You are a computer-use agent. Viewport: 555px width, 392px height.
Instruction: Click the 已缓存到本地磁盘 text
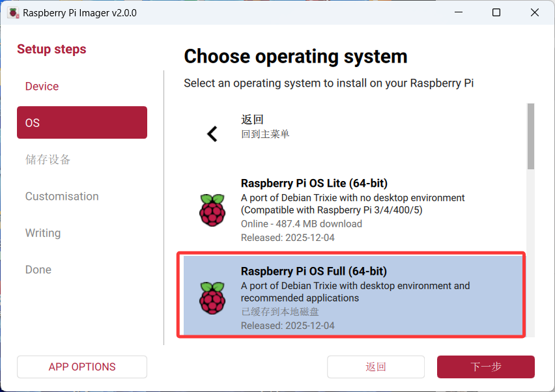(x=279, y=312)
